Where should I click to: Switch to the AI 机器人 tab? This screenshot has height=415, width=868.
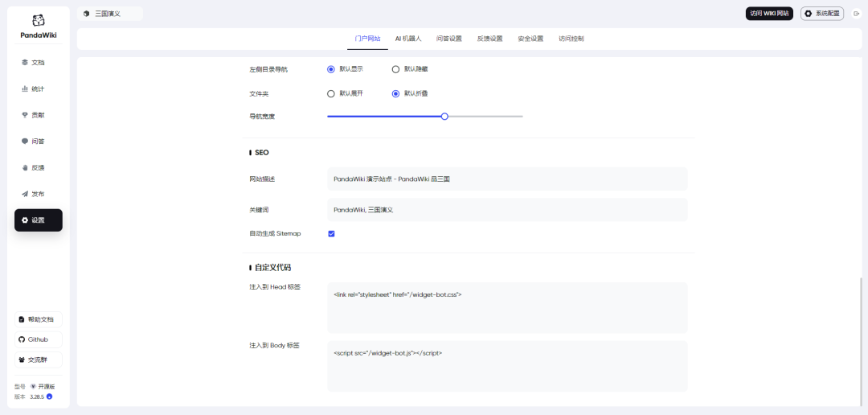click(407, 39)
